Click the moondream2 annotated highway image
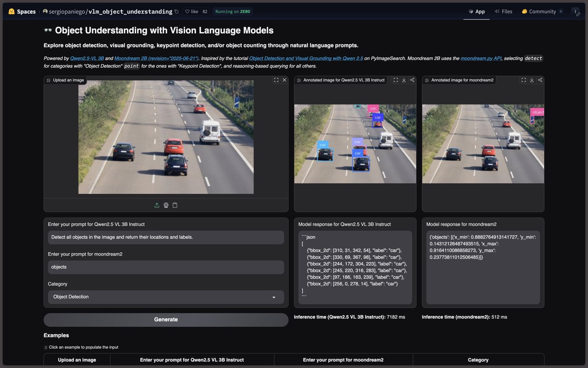588x368 pixels. [x=483, y=144]
